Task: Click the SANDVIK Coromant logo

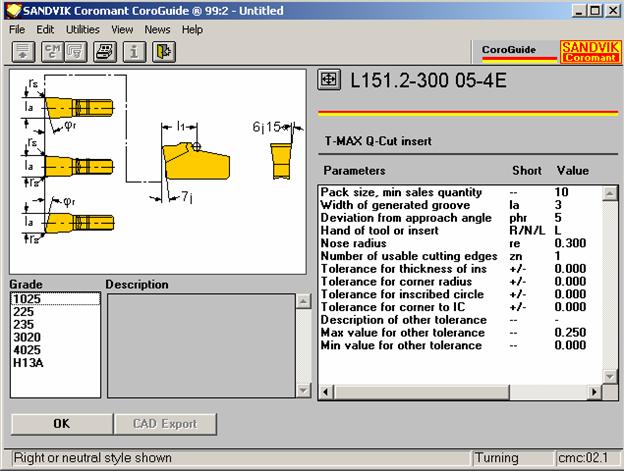Action: coord(591,52)
